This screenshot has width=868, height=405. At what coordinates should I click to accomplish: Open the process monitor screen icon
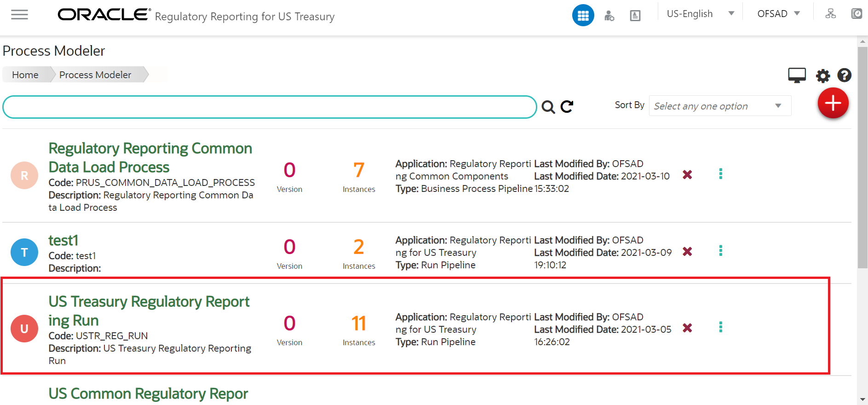797,75
